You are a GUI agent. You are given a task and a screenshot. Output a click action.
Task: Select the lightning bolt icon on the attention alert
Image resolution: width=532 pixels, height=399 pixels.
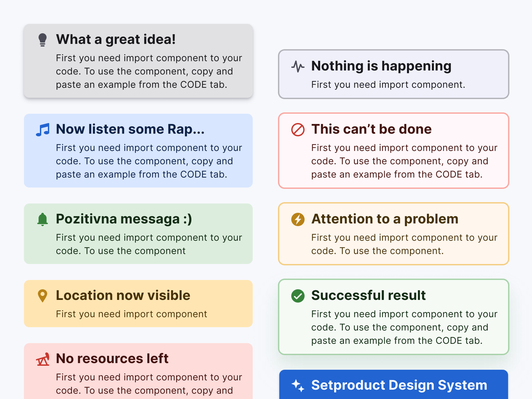pos(298,219)
